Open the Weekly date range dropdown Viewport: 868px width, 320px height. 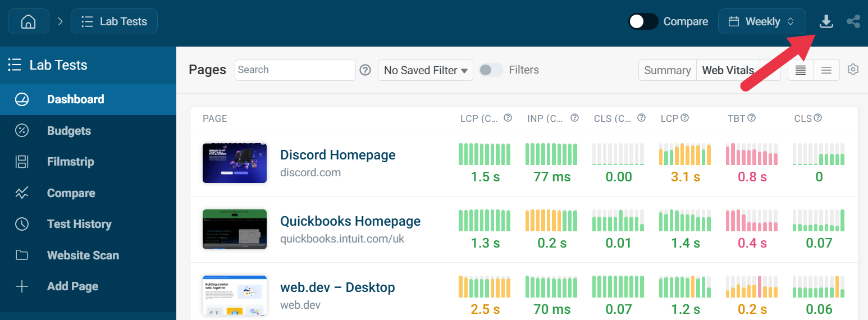pyautogui.click(x=762, y=21)
